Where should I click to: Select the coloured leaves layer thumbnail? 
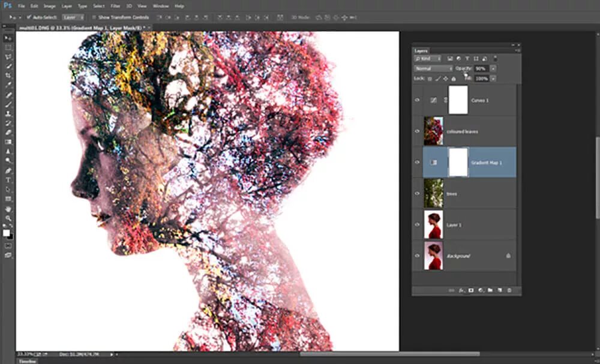[x=434, y=131]
